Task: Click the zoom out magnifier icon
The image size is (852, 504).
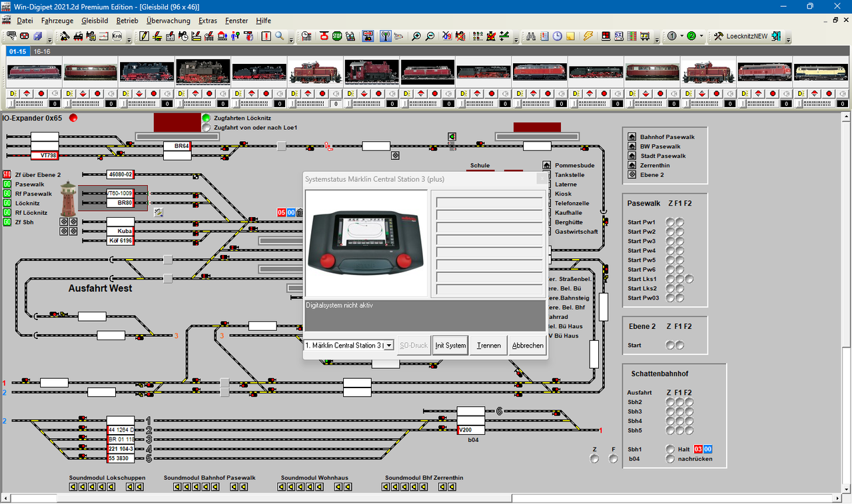Action: [x=430, y=36]
